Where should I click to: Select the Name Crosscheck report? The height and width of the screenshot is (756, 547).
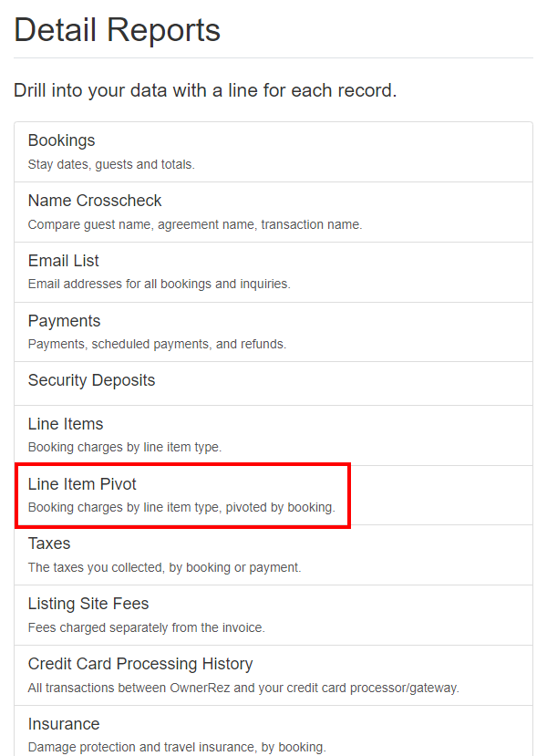(95, 201)
